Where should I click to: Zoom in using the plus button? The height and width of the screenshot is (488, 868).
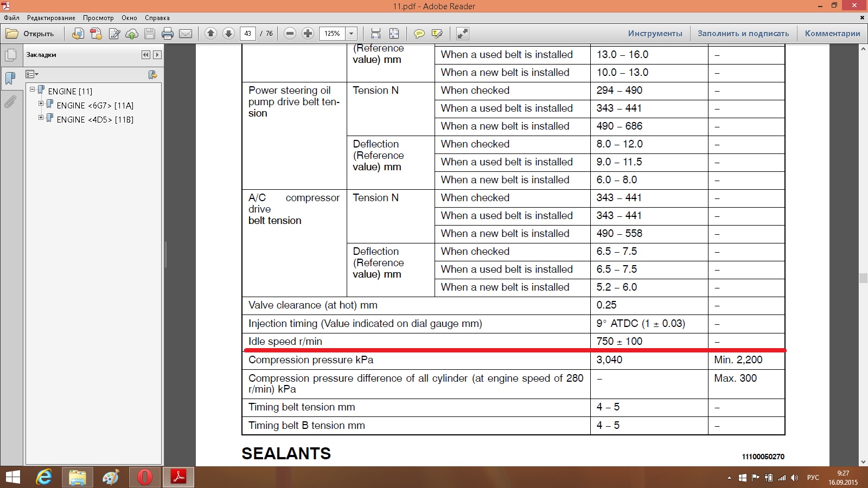pos(308,34)
